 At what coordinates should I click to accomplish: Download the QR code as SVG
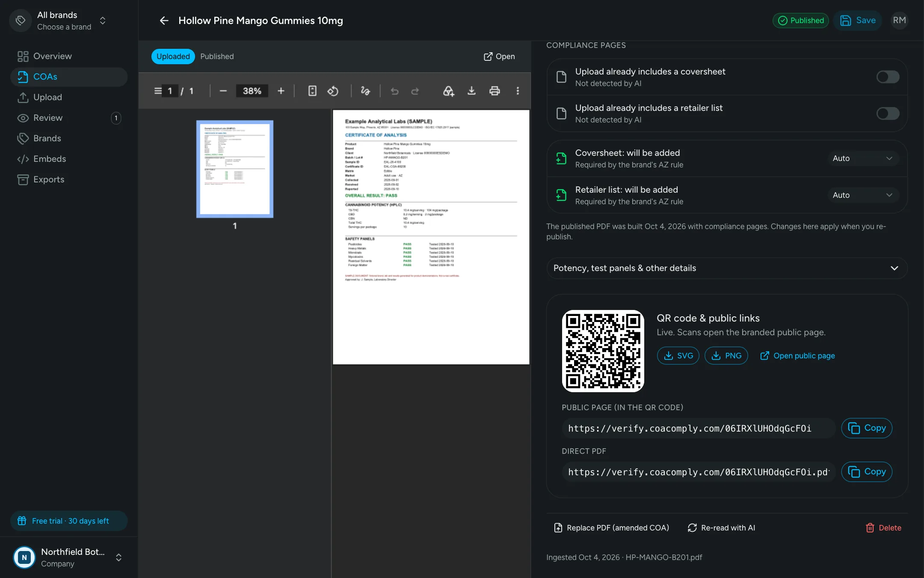[678, 356]
